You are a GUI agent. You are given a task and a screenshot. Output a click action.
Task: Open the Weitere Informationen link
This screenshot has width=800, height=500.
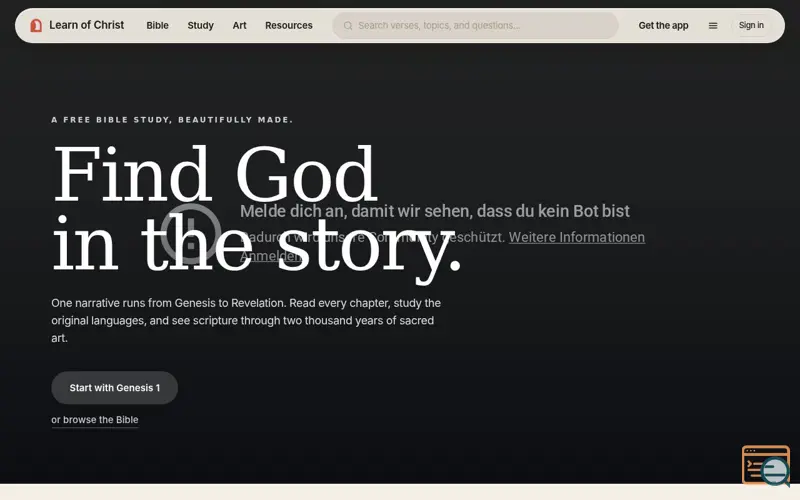coord(577,237)
